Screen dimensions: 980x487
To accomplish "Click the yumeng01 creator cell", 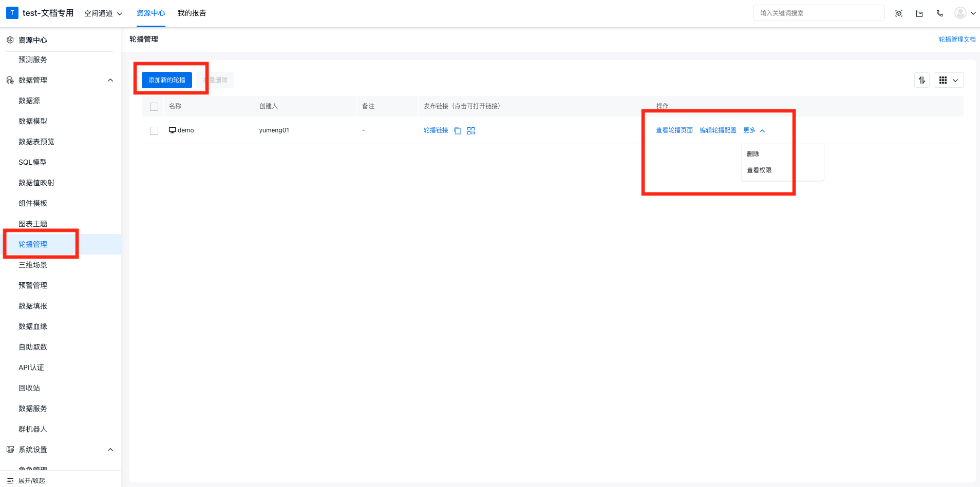I will pyautogui.click(x=274, y=130).
